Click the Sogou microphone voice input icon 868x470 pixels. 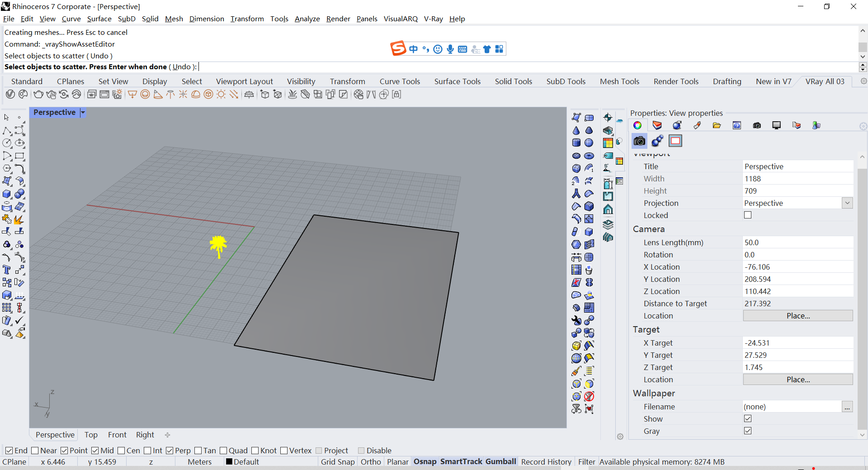[x=450, y=49]
